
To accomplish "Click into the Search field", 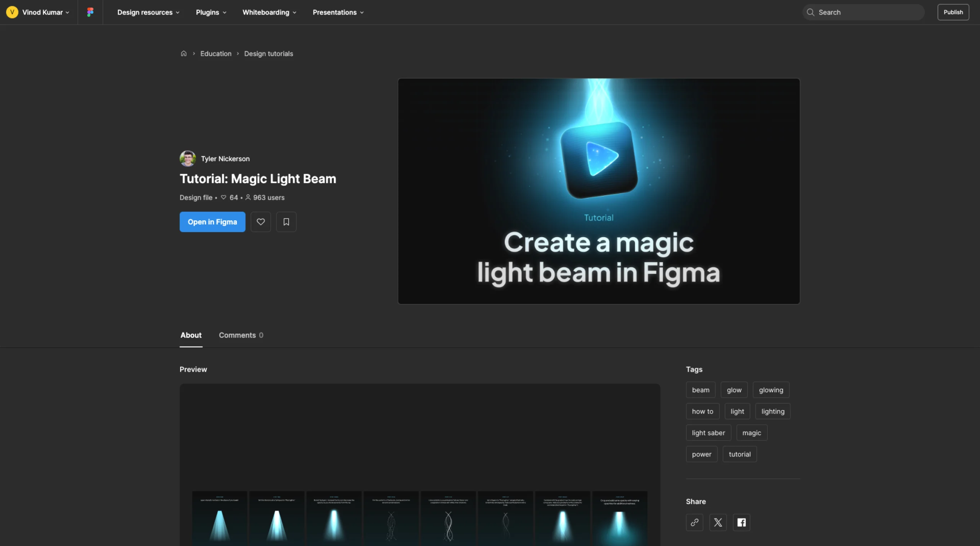I will 864,12.
